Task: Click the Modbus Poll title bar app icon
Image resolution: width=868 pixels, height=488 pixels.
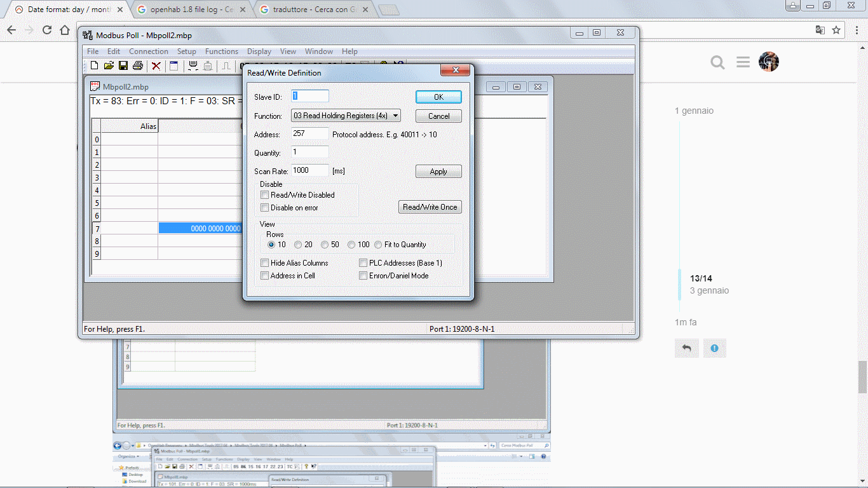Action: point(88,35)
